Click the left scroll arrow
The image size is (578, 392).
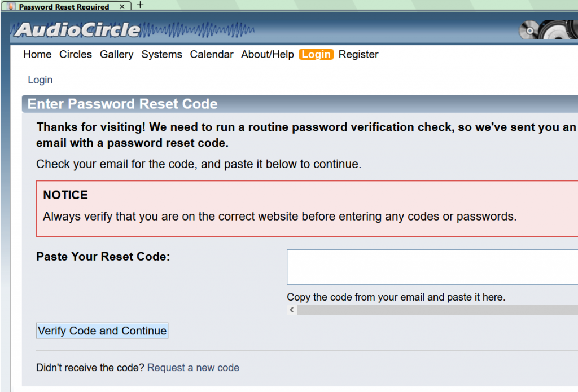292,310
